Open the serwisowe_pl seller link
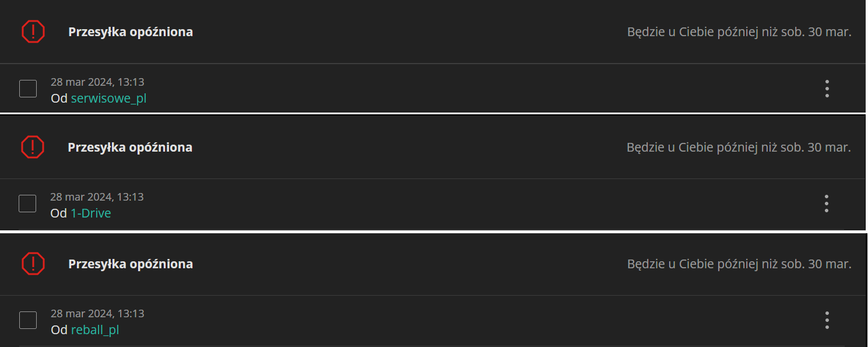 point(108,99)
